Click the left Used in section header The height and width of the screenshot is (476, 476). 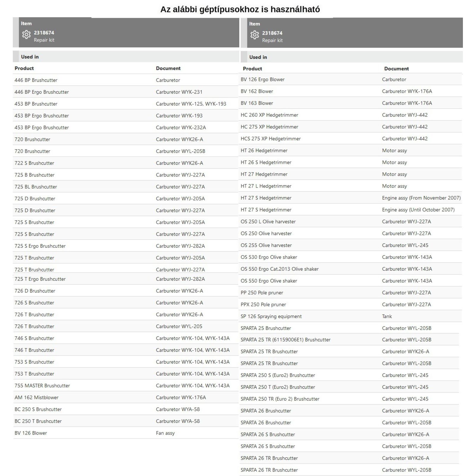coord(30,57)
